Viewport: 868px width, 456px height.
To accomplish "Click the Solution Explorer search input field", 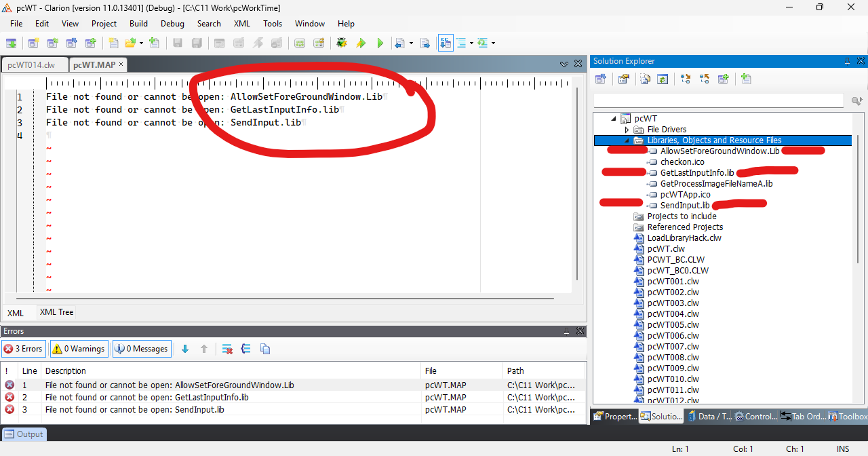I will (x=718, y=100).
